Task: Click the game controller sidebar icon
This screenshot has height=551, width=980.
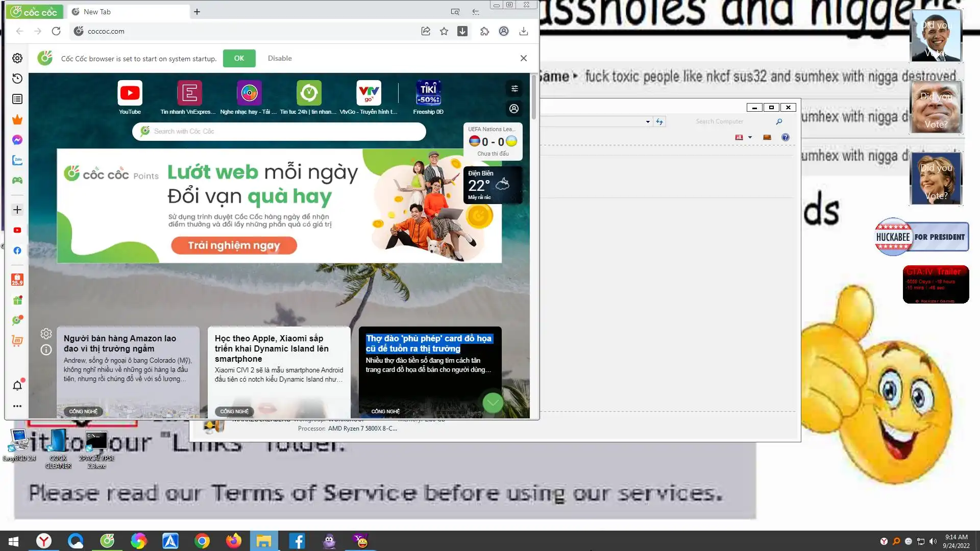Action: (x=17, y=180)
